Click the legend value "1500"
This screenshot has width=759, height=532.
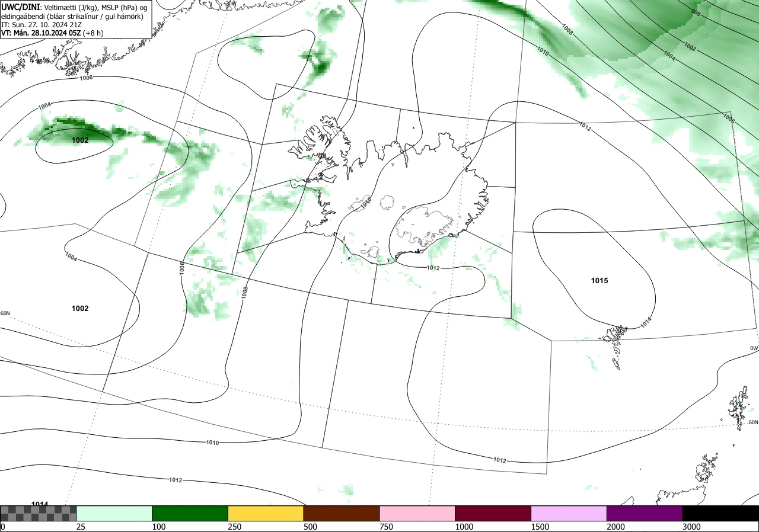tap(541, 527)
